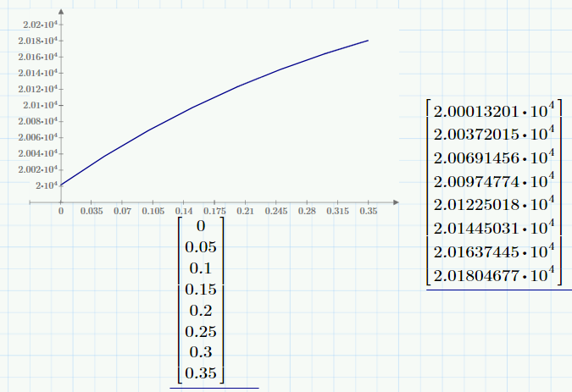Viewport: 572px width, 392px height.
Task: Select the 0.25 entry in x-vector
Action: [x=201, y=332]
